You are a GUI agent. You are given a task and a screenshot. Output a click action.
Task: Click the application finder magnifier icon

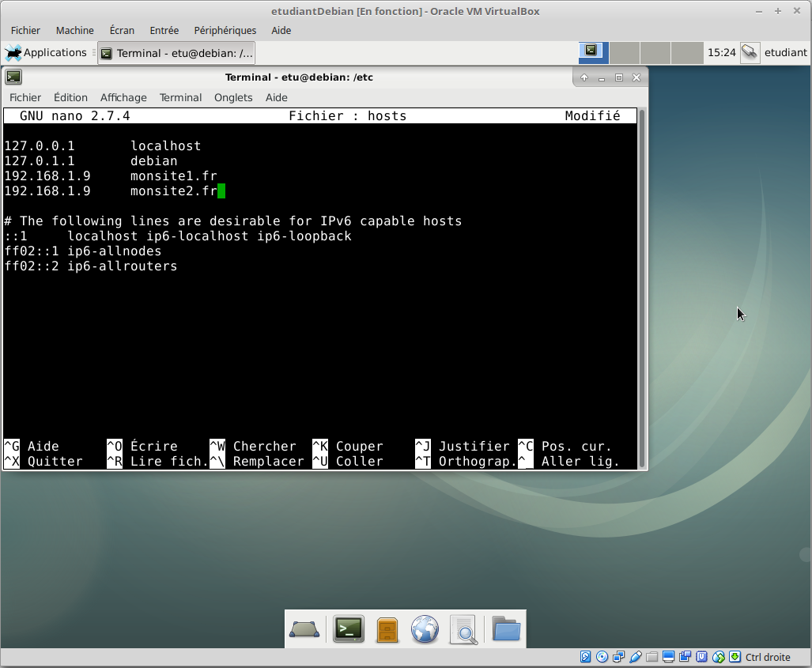463,630
